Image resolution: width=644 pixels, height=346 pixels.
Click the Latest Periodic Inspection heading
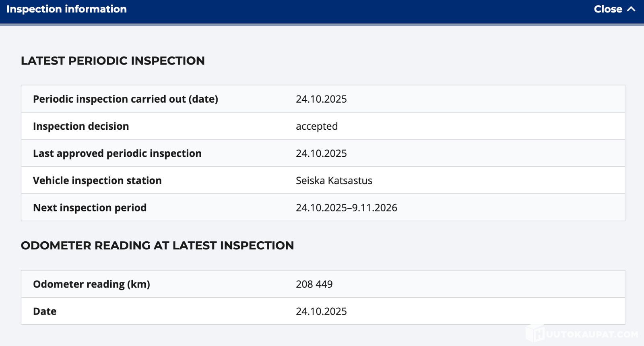[113, 61]
